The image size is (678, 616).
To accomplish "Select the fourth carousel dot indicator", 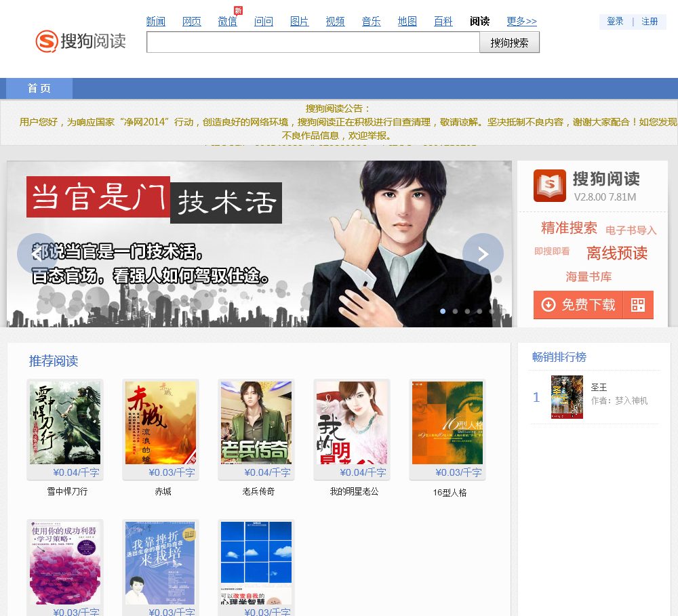I will pos(479,311).
